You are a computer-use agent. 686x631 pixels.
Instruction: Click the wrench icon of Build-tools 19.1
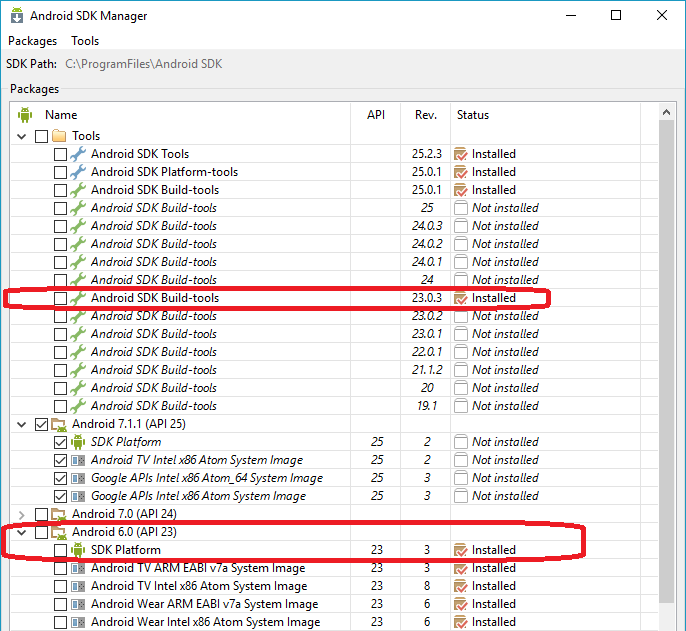(78, 406)
